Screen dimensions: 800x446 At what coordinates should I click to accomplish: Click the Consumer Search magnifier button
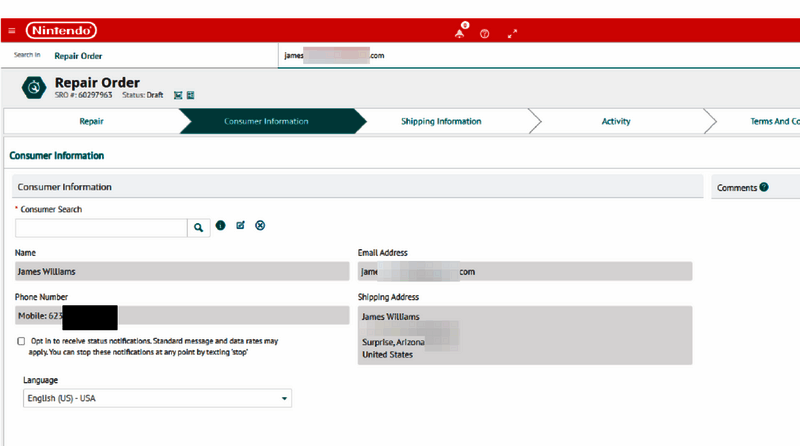(x=198, y=227)
